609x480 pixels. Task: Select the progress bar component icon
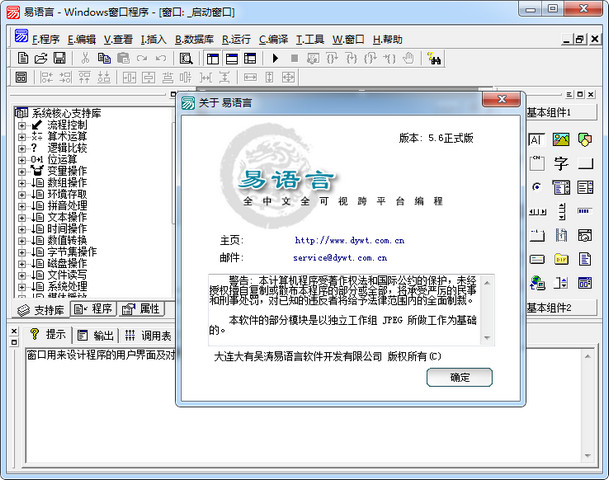coord(585,211)
